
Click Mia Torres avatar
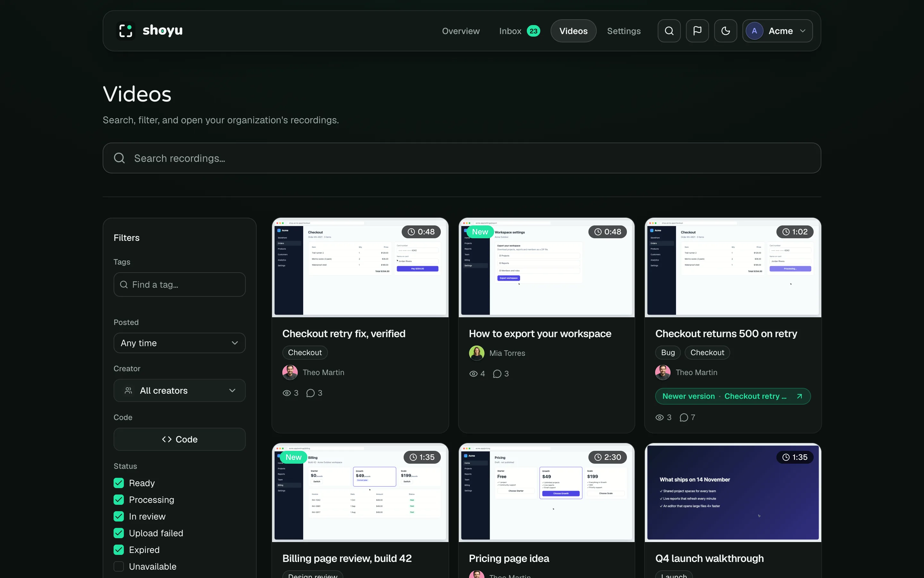[x=476, y=353]
